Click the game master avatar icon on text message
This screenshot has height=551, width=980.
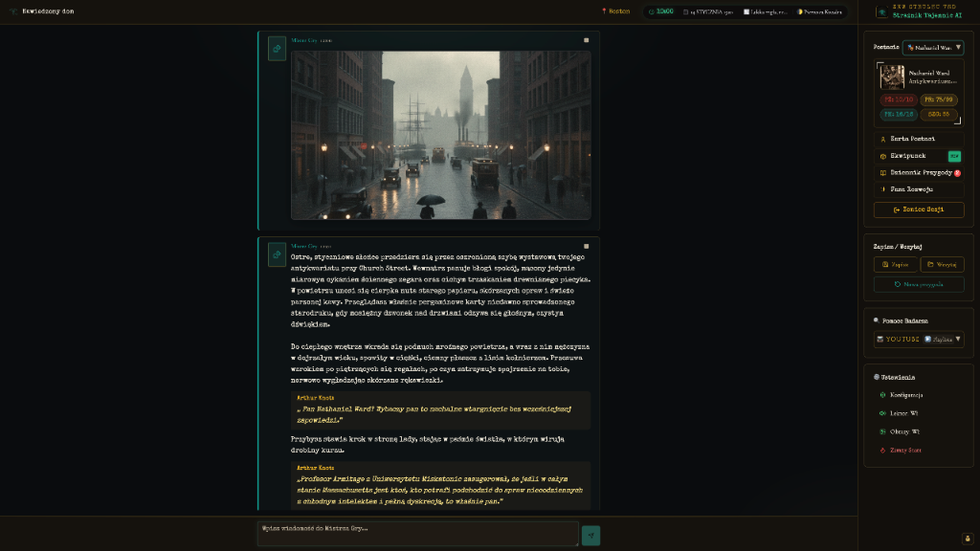pyautogui.click(x=277, y=254)
